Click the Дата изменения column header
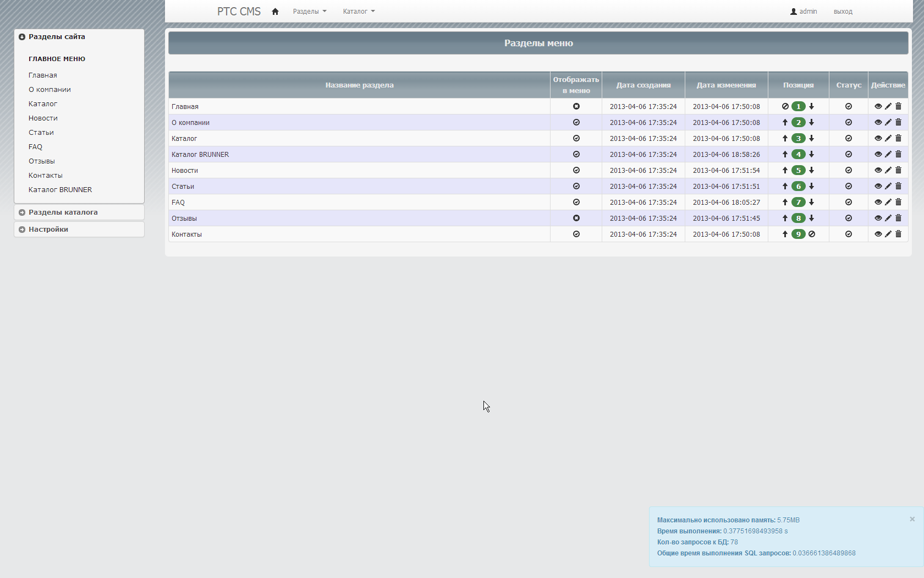Image resolution: width=924 pixels, height=578 pixels. pos(726,85)
